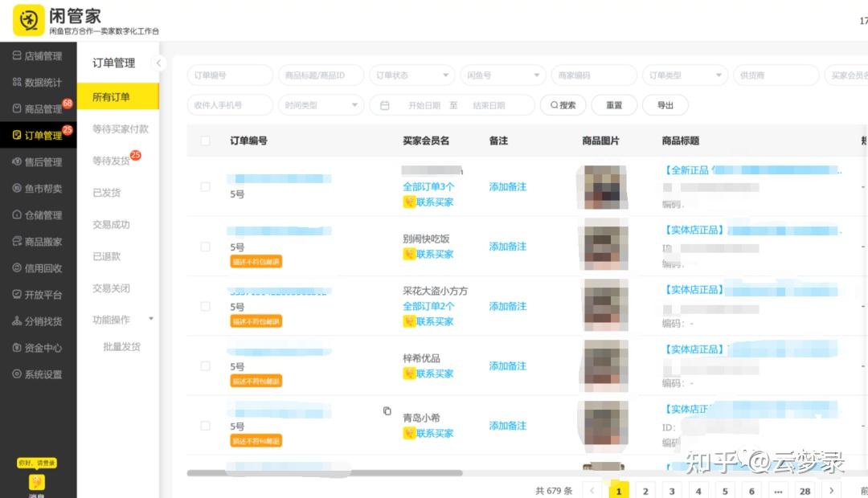This screenshot has height=498, width=868.
Task: Focus the 供货商 field
Action: pyautogui.click(x=776, y=76)
